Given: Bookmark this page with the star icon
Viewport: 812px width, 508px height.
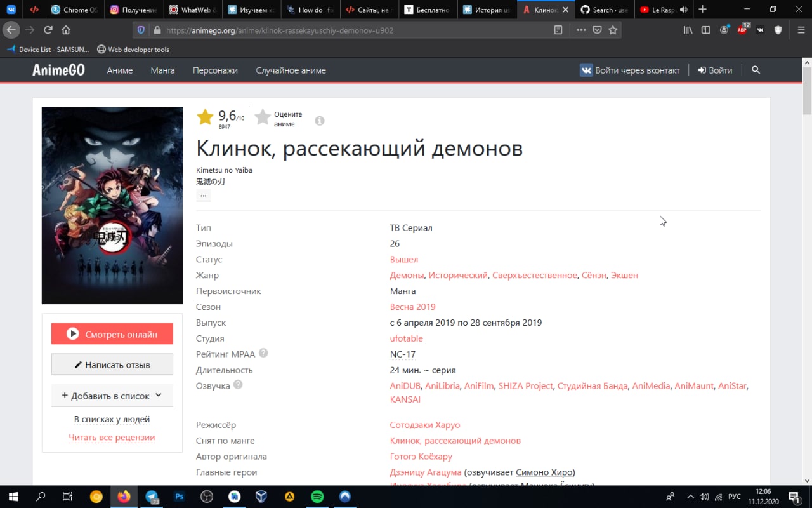Looking at the screenshot, I should (613, 30).
